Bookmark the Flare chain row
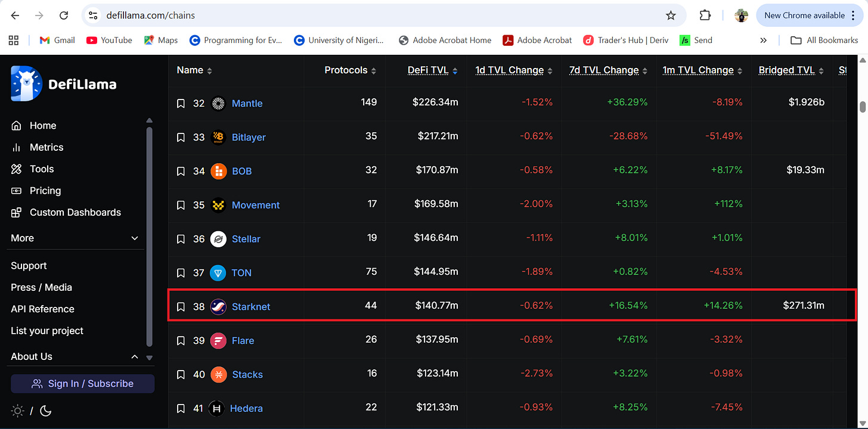The height and width of the screenshot is (429, 868). click(181, 341)
